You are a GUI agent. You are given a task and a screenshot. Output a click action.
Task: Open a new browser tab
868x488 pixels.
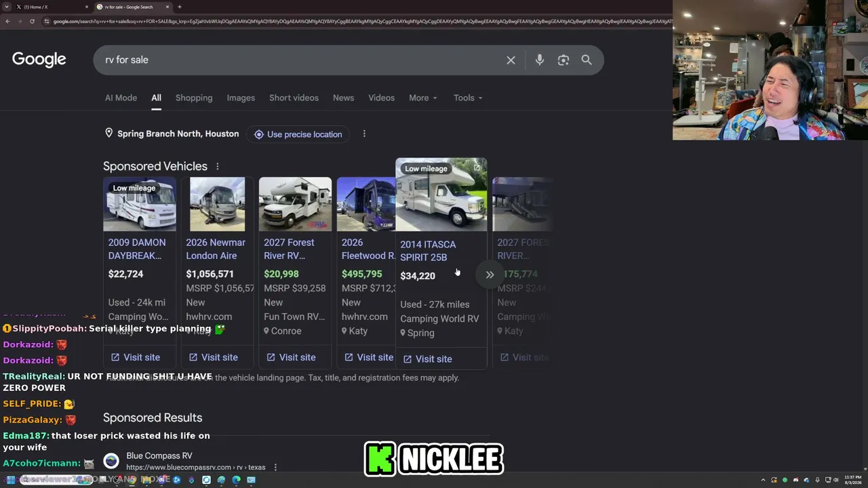click(x=179, y=7)
